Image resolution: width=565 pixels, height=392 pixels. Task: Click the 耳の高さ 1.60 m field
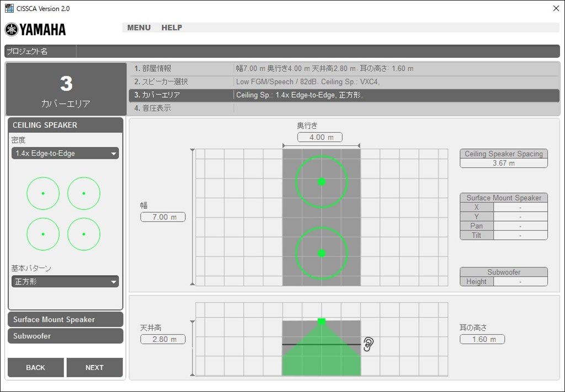click(482, 339)
